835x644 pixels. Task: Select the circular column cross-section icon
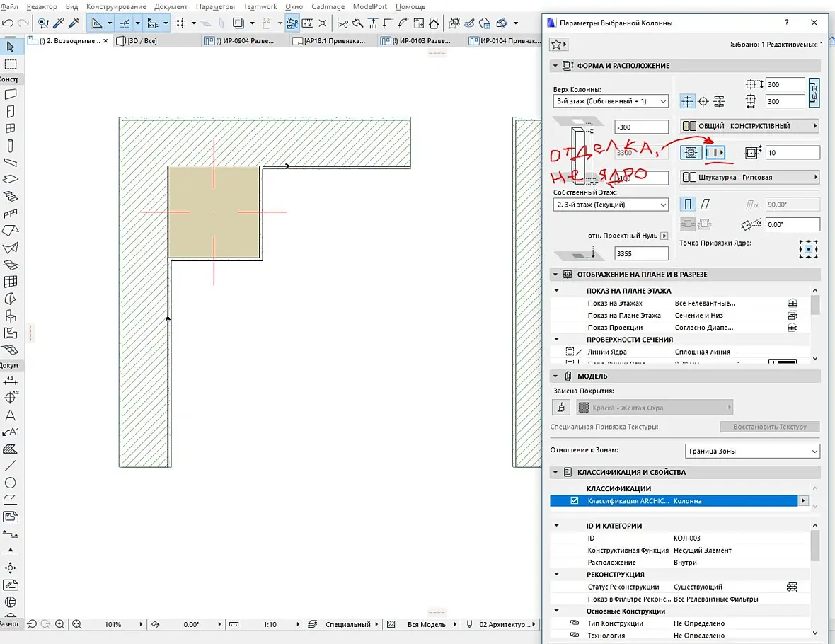point(703,101)
